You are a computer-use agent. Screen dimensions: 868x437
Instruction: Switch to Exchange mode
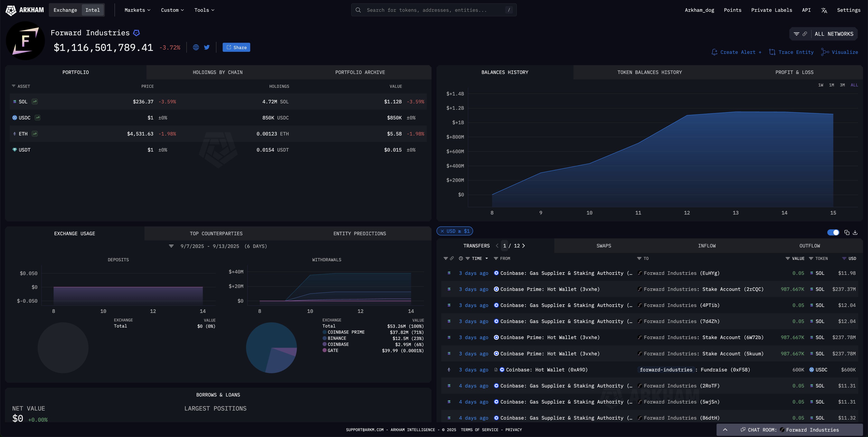[65, 10]
